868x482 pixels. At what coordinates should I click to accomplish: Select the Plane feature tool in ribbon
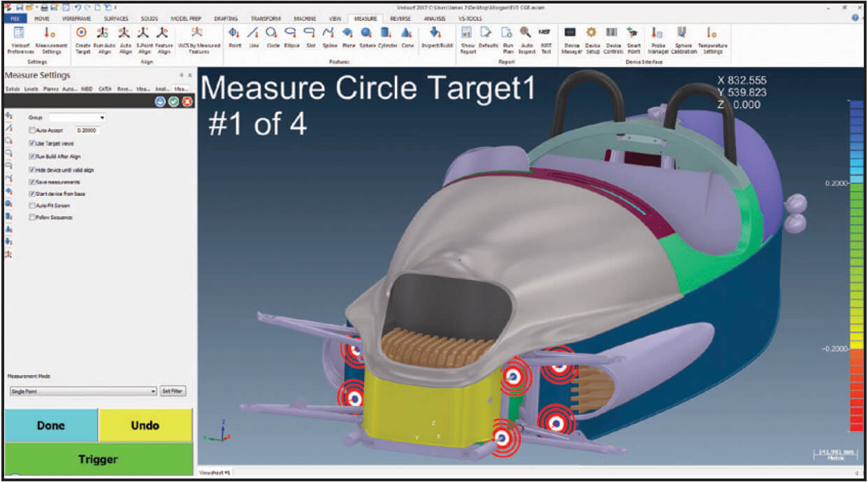tap(348, 36)
